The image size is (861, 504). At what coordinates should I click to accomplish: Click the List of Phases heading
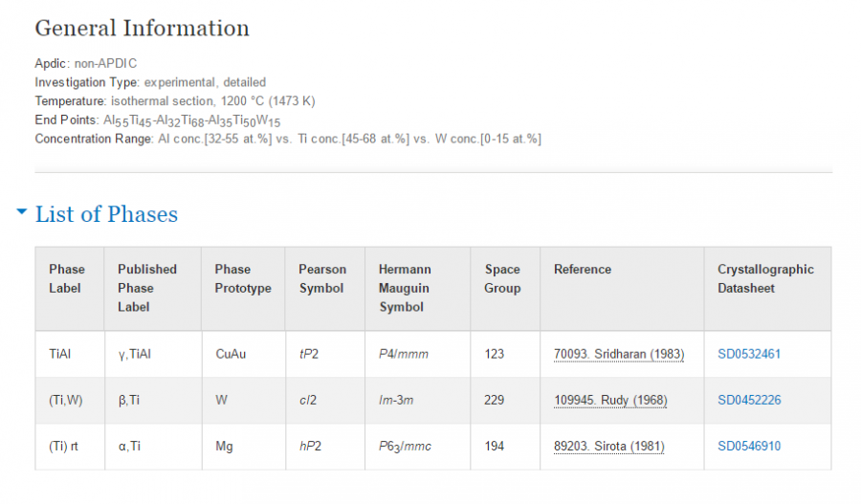click(106, 214)
